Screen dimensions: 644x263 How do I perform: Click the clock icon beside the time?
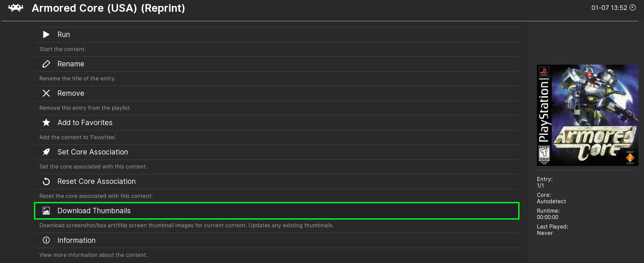click(x=632, y=8)
